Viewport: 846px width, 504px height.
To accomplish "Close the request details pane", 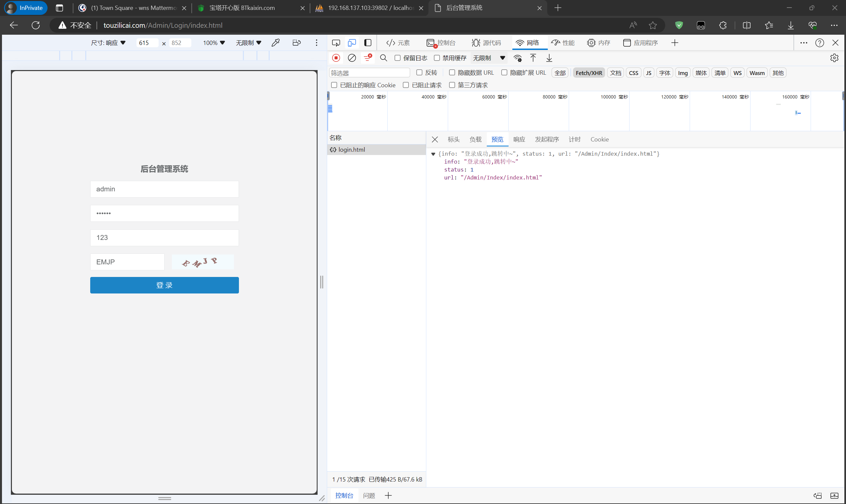I will pos(435,139).
